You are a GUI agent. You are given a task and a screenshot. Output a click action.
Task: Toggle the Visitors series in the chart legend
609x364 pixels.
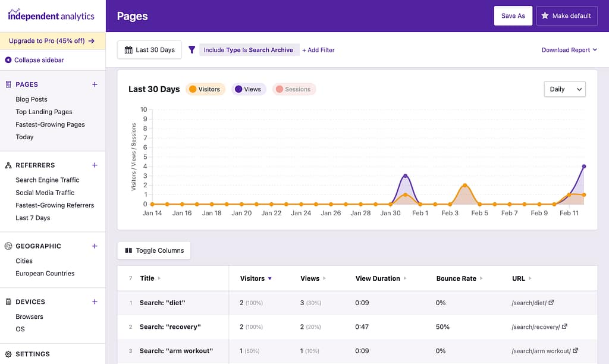[x=205, y=89]
